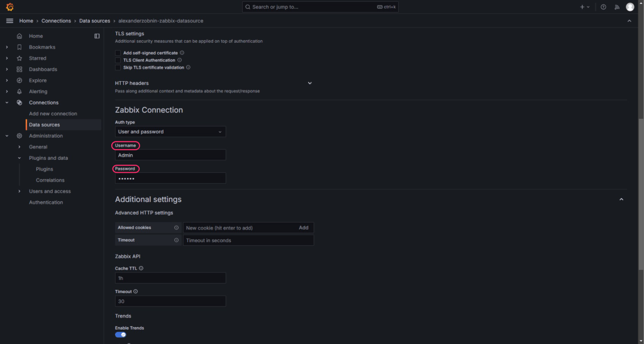
Task: Open Dashboards in the sidebar
Action: [43, 69]
